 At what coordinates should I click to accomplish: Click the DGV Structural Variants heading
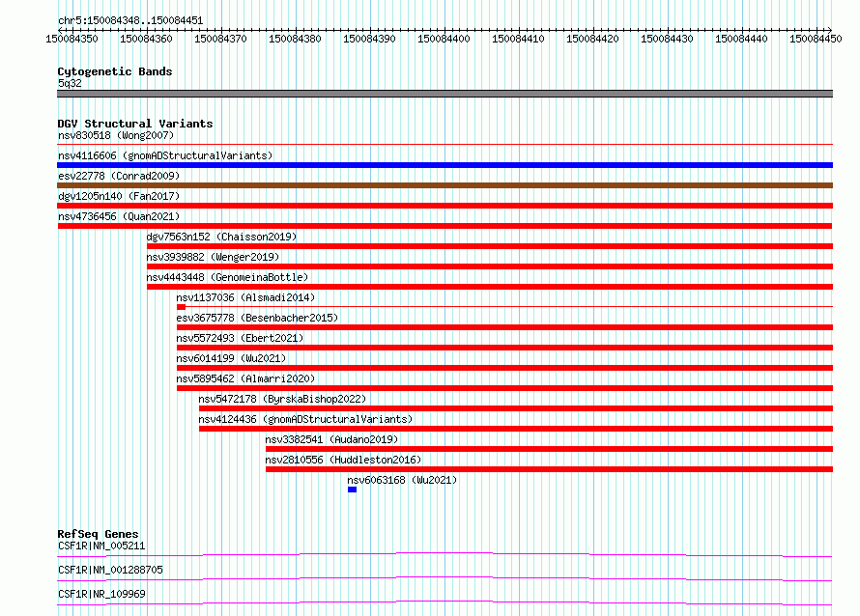click(135, 124)
